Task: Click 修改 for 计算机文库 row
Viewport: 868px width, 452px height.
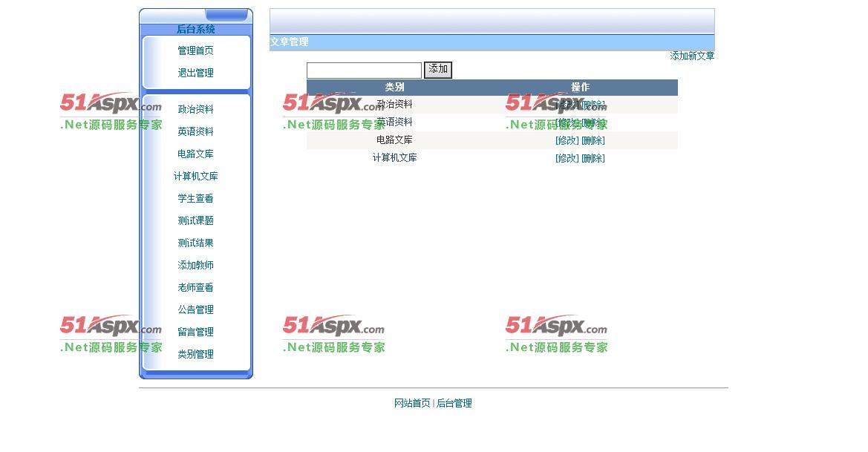Action: 567,158
